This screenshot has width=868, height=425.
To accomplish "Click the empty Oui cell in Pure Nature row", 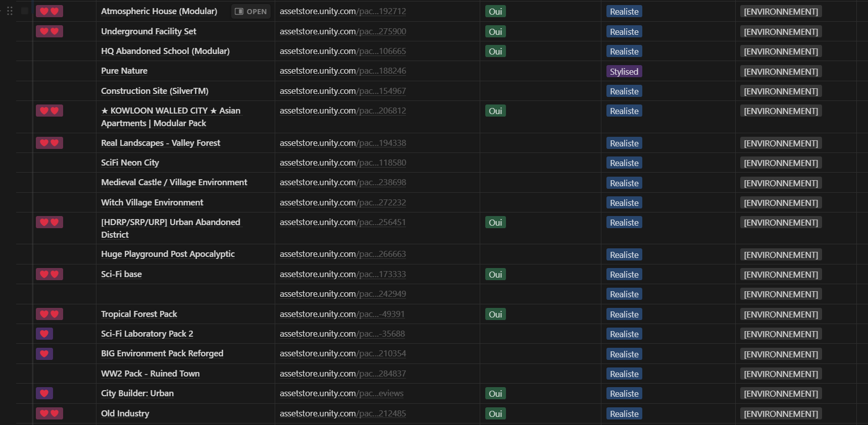I will click(540, 71).
